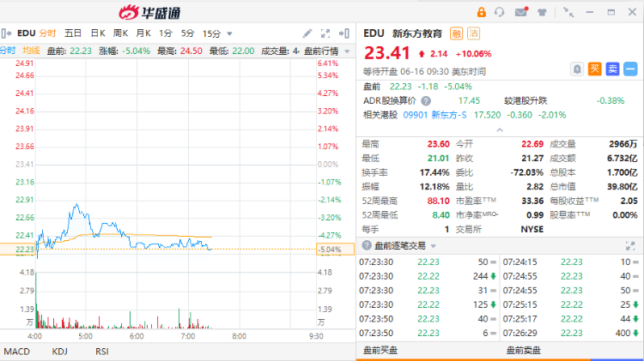Hide the right side panel icon
644x361 pixels.
coord(344,33)
